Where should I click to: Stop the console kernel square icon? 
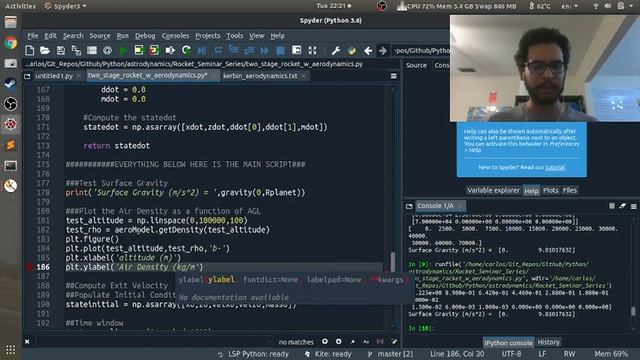(x=611, y=206)
